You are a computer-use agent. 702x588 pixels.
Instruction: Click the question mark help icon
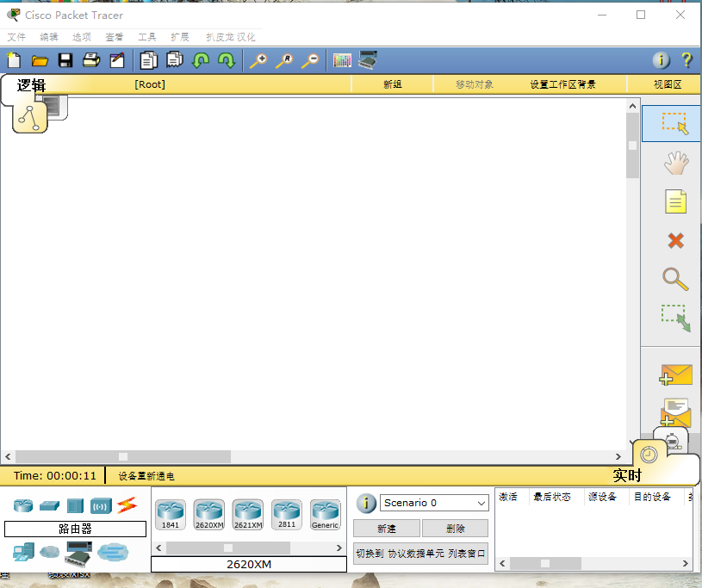click(686, 60)
